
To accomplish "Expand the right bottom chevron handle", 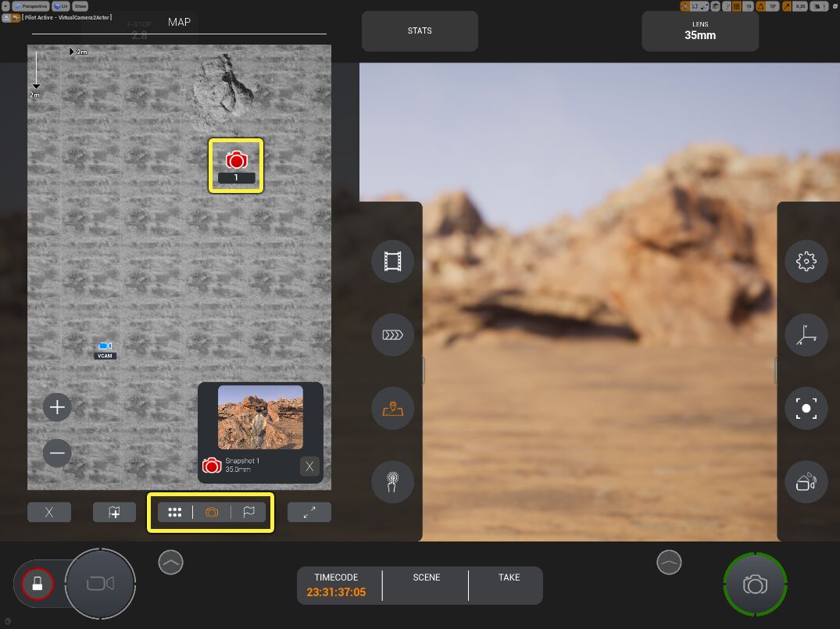I will [x=669, y=562].
